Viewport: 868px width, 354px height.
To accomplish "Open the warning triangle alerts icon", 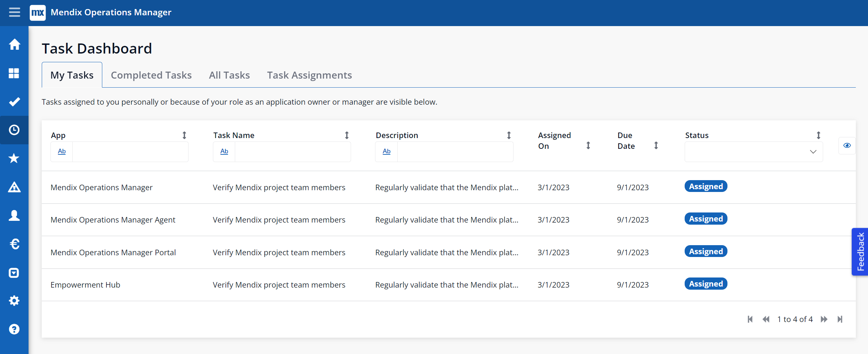I will coord(14,187).
